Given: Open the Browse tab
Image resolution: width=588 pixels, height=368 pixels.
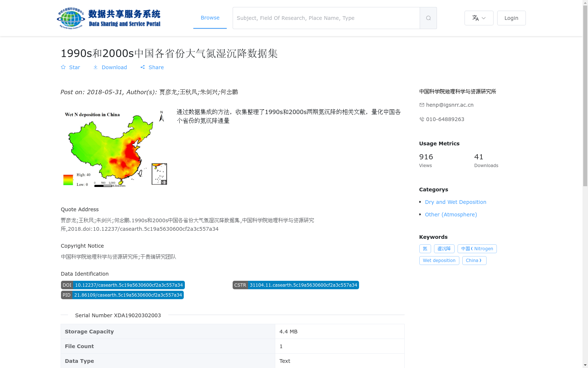Looking at the screenshot, I should pyautogui.click(x=210, y=18).
